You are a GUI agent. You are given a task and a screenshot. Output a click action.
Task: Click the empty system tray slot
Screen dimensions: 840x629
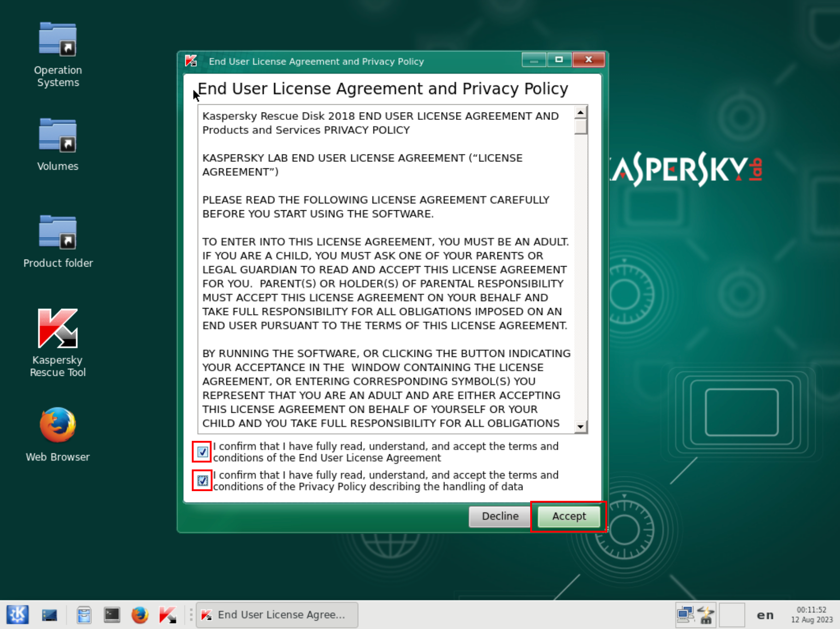tap(732, 615)
